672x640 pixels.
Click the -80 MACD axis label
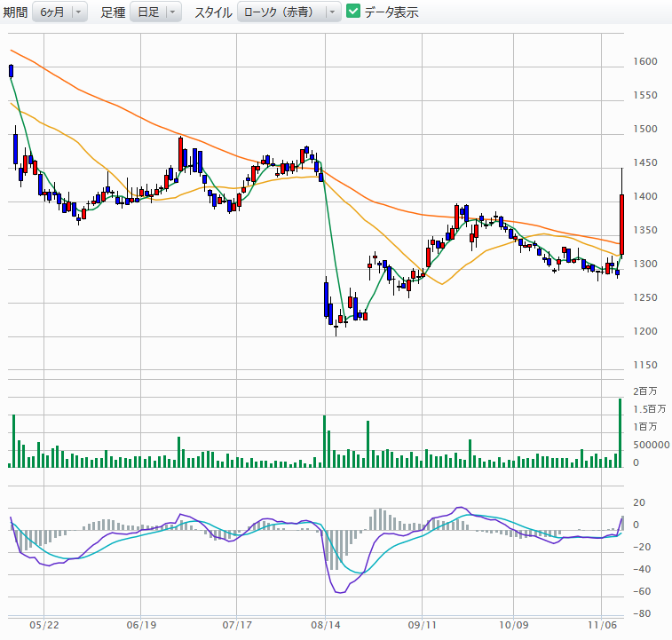coord(644,614)
